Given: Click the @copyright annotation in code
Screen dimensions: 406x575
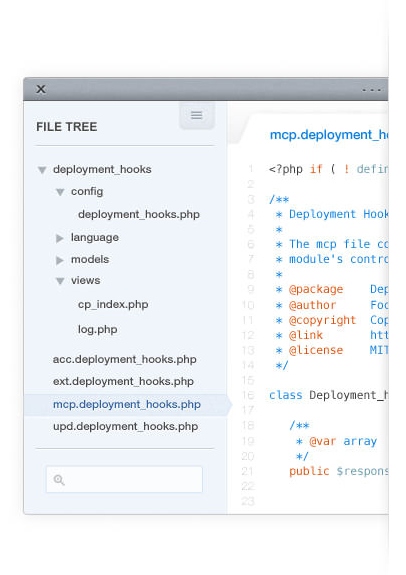Looking at the screenshot, I should 322,320.
